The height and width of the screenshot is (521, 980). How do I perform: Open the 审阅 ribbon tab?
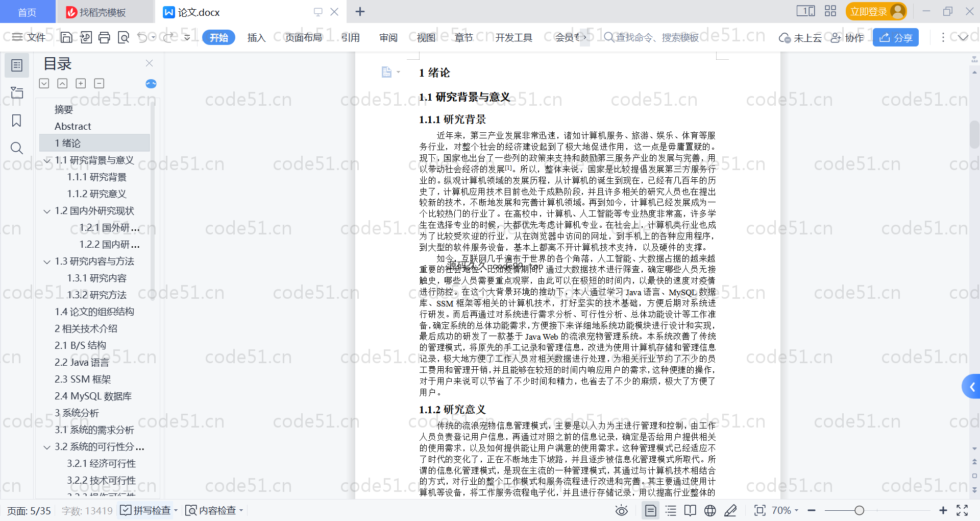[x=388, y=37]
